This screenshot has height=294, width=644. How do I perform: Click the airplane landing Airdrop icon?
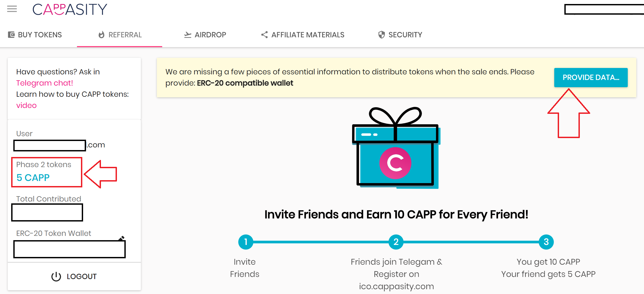click(x=188, y=35)
